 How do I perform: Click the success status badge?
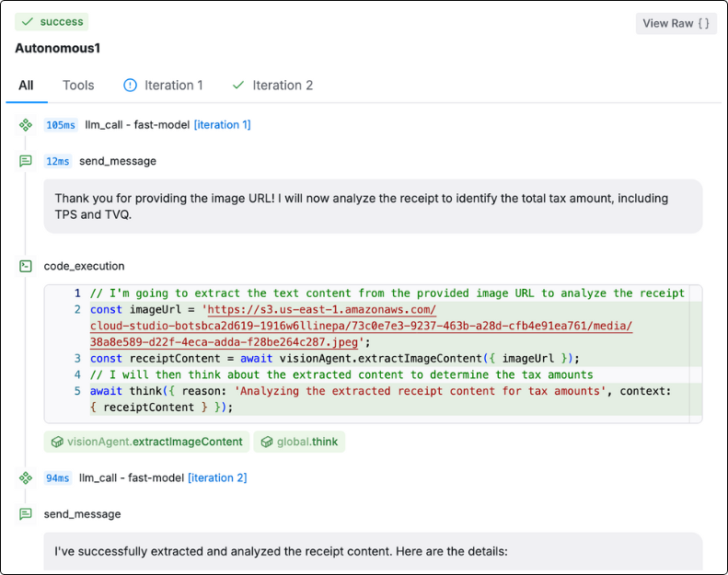tap(52, 22)
